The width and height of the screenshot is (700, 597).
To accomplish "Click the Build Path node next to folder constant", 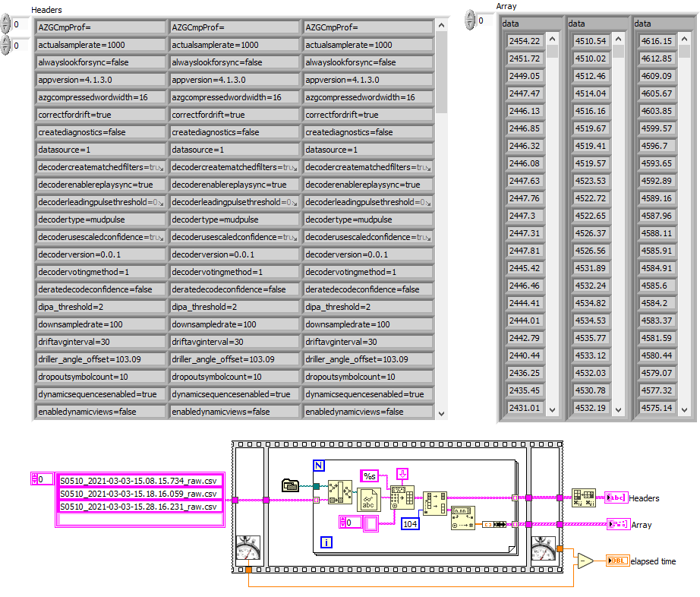I will pyautogui.click(x=339, y=491).
